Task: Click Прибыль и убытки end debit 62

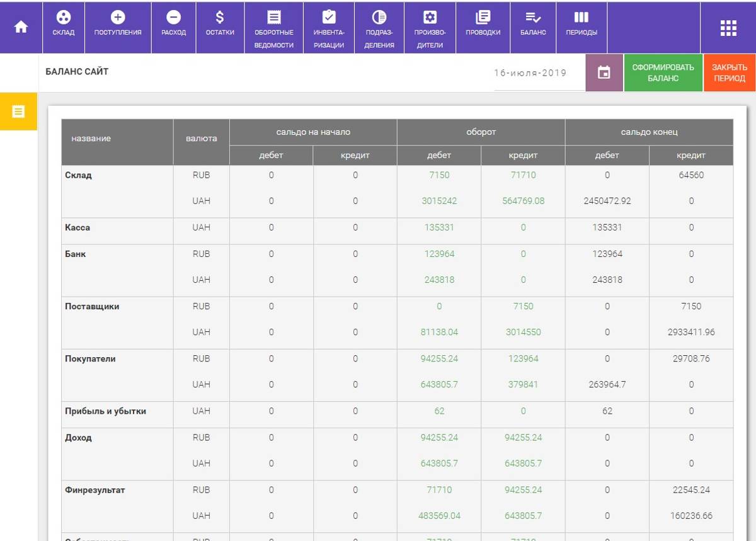Action: 607,411
